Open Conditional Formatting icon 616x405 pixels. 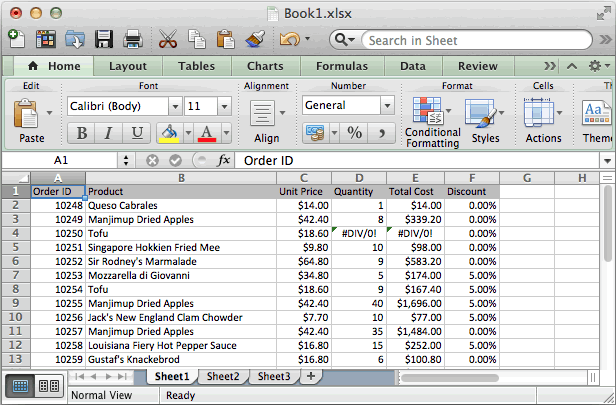427,111
